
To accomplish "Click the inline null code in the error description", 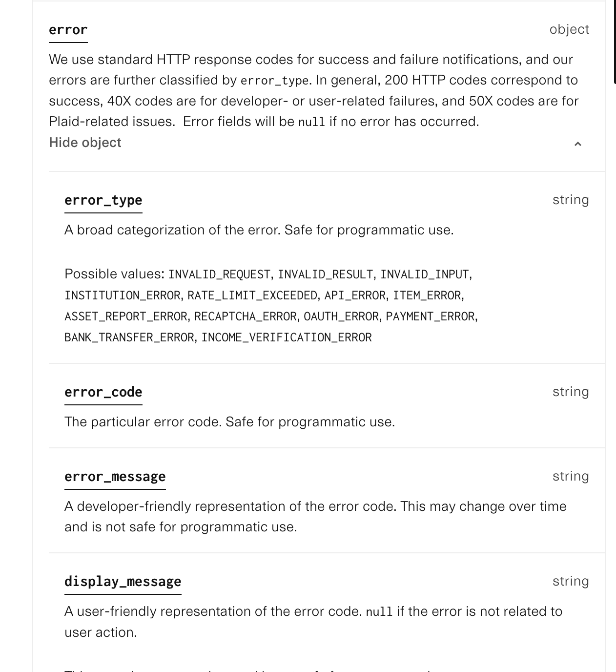I will tap(311, 122).
